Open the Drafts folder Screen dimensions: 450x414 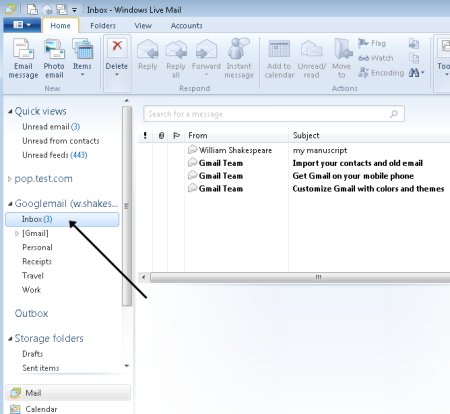pos(32,354)
